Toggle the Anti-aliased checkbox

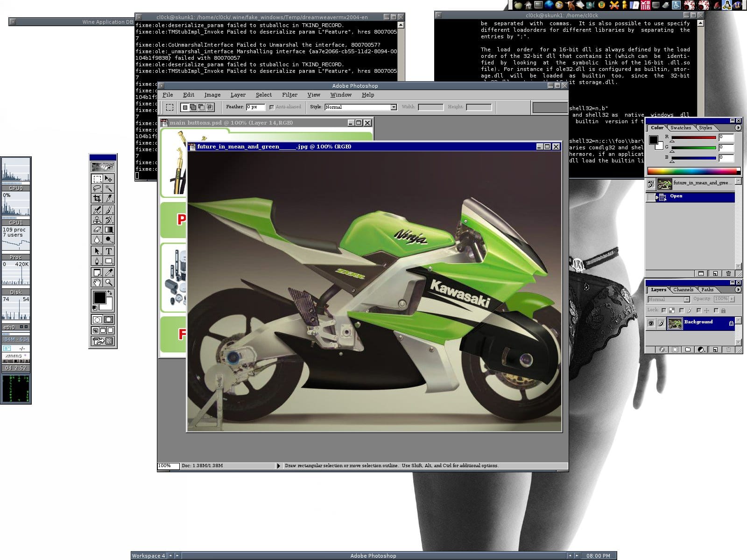(x=272, y=107)
